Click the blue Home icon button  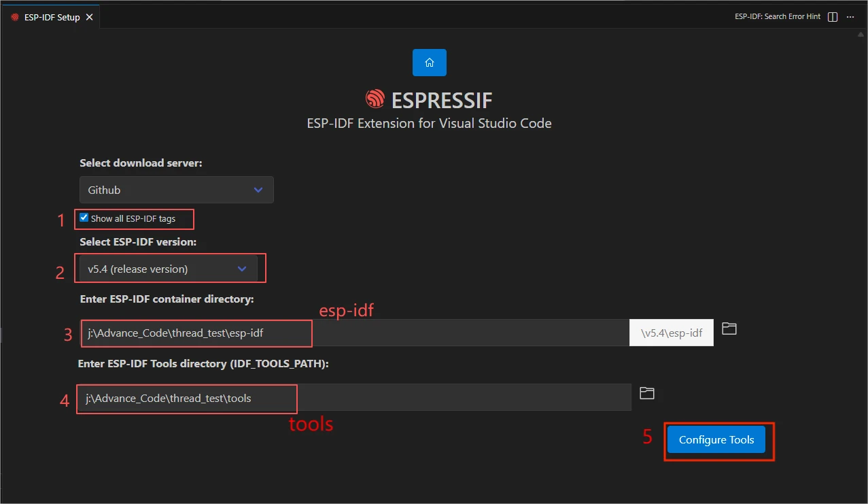(x=429, y=63)
